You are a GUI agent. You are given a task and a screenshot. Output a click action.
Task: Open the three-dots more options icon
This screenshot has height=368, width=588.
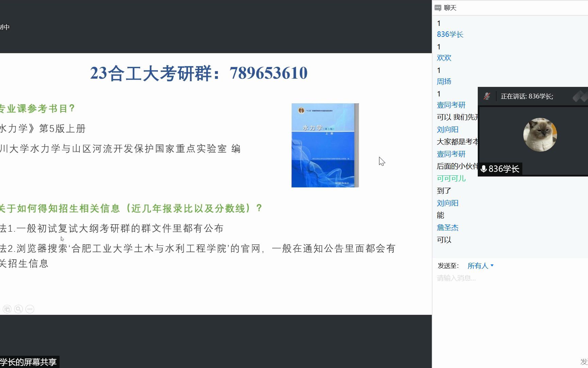click(x=30, y=309)
